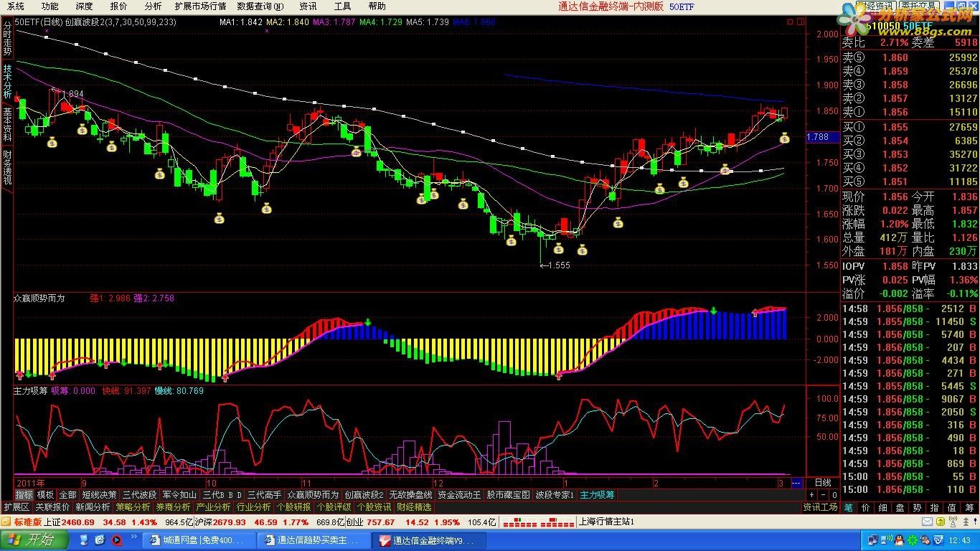Switch to 城通网盘 taskbar window
Viewport: 980px width, 551px height.
(199, 540)
